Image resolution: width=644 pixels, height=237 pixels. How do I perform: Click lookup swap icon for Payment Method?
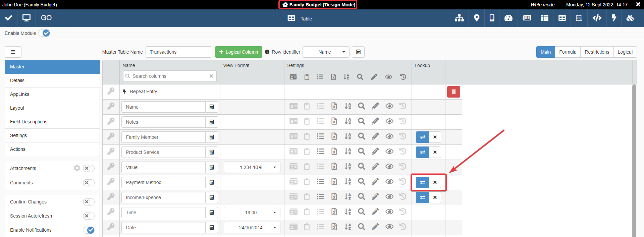pos(422,182)
